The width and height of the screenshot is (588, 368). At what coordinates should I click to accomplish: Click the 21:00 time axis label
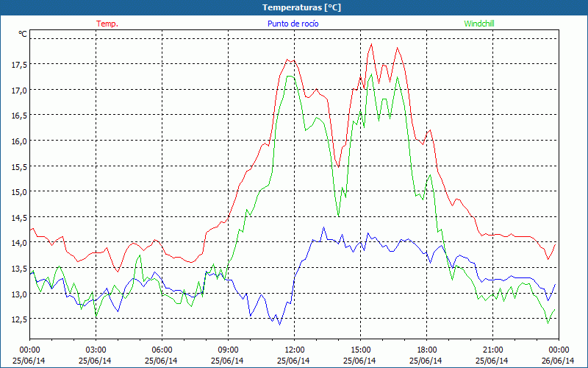492,350
